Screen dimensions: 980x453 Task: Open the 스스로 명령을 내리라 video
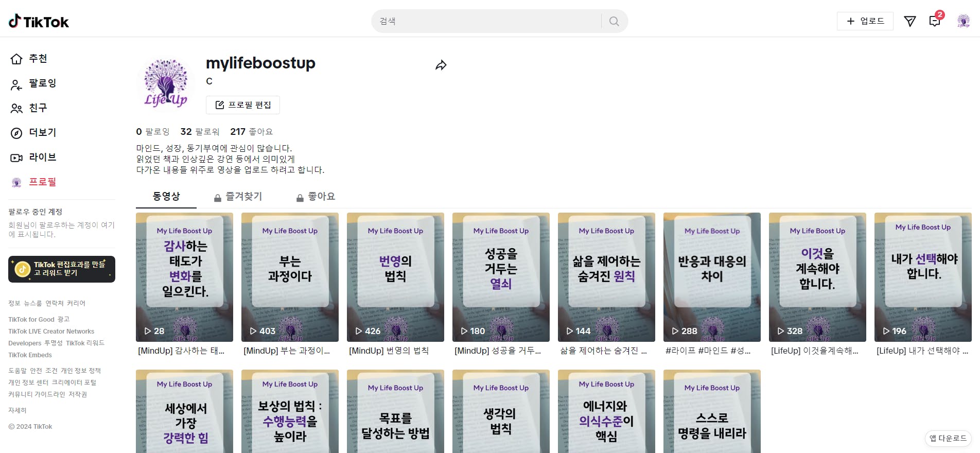[712, 411]
